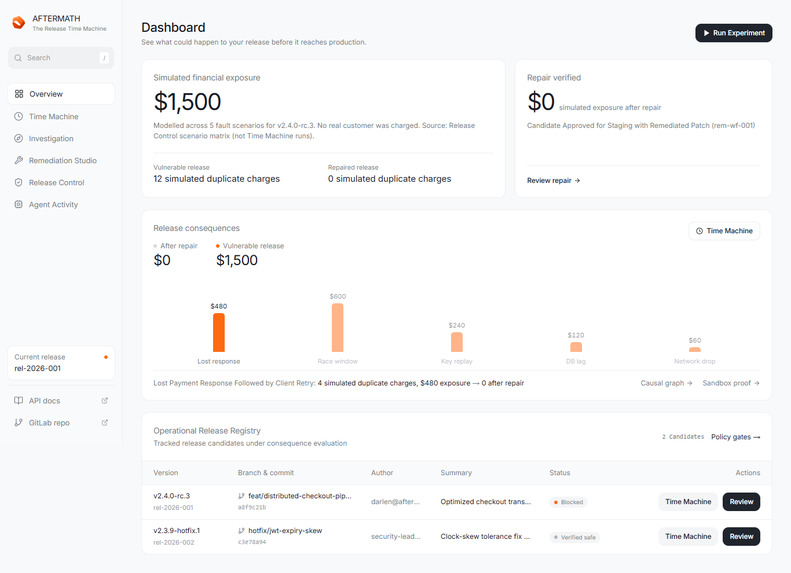
Task: Open API docs link
Action: (61, 400)
